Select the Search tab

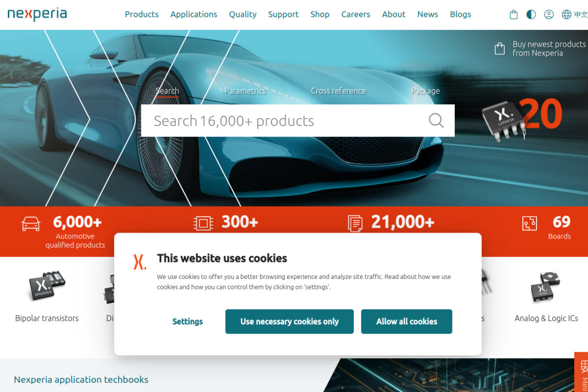click(x=167, y=91)
